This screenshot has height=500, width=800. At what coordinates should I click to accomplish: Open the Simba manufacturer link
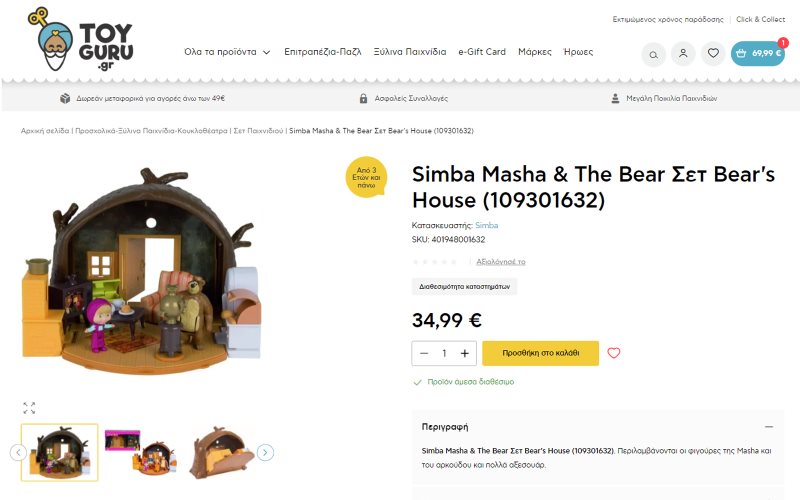(x=486, y=226)
